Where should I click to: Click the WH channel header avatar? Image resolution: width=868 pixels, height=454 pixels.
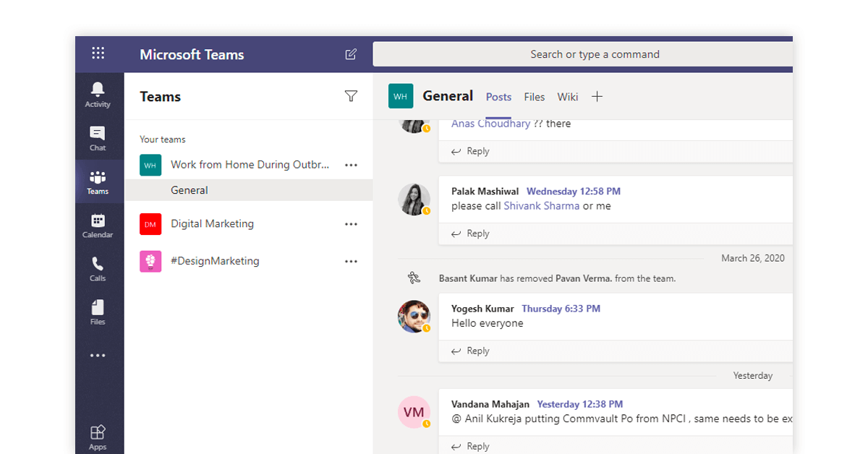[x=401, y=96]
